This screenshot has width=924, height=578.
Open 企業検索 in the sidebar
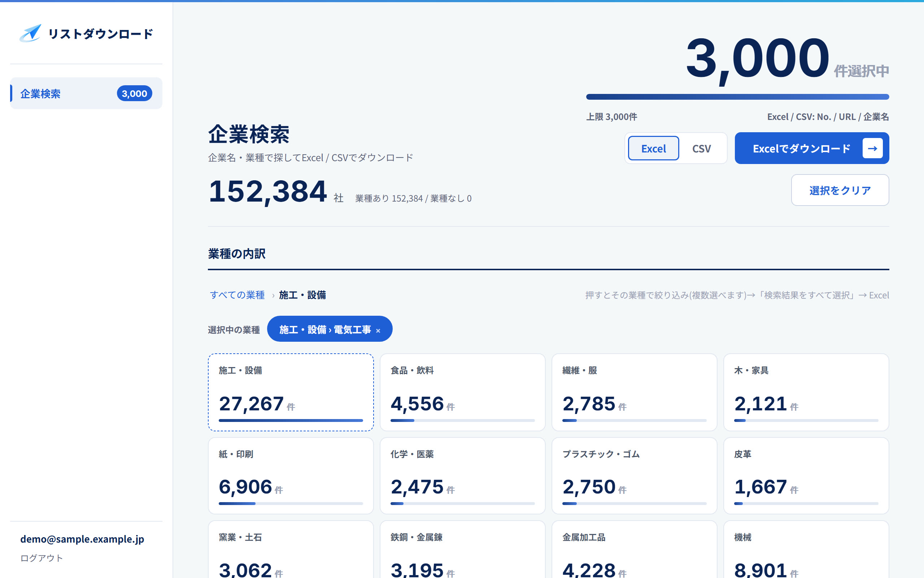coord(86,93)
